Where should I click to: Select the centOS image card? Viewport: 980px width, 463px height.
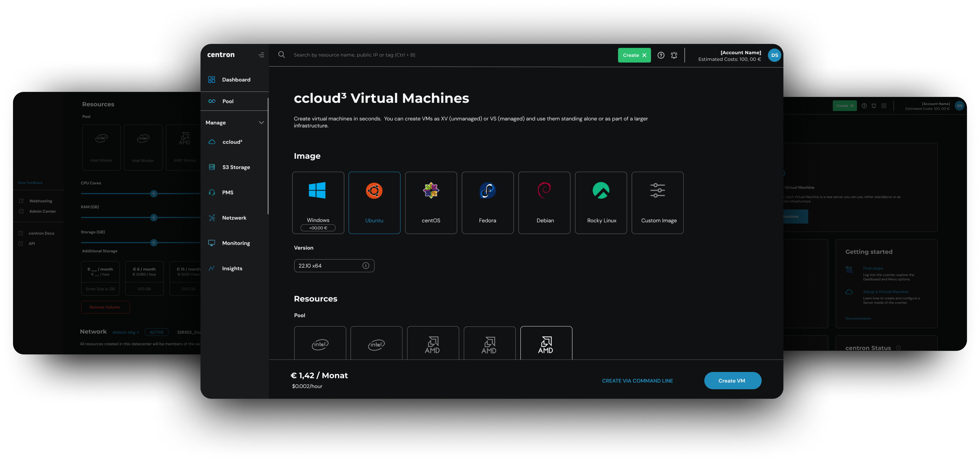(x=431, y=203)
